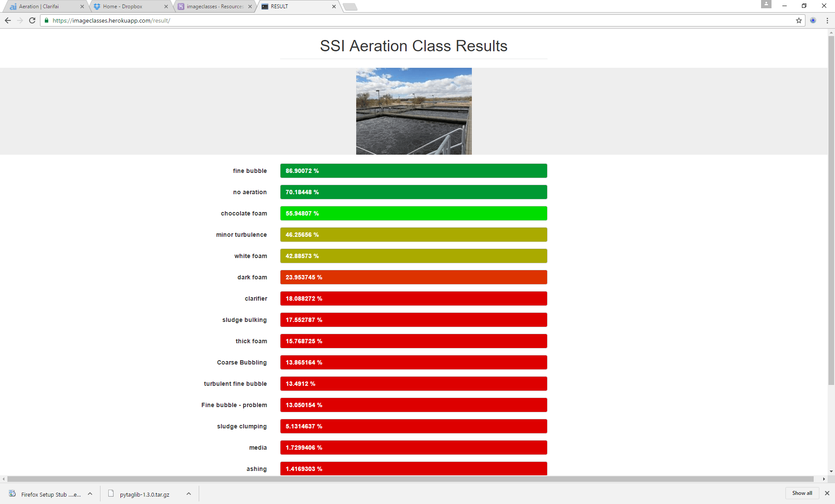Image resolution: width=835 pixels, height=504 pixels.
Task: Click the 'minor turbulence' label
Action: [241, 235]
